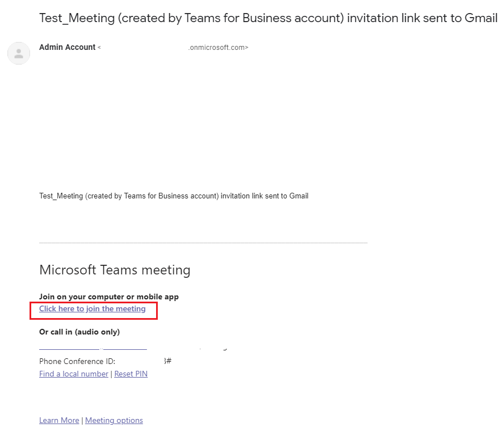Open the "Find a local number" link
This screenshot has width=504, height=436.
[74, 374]
